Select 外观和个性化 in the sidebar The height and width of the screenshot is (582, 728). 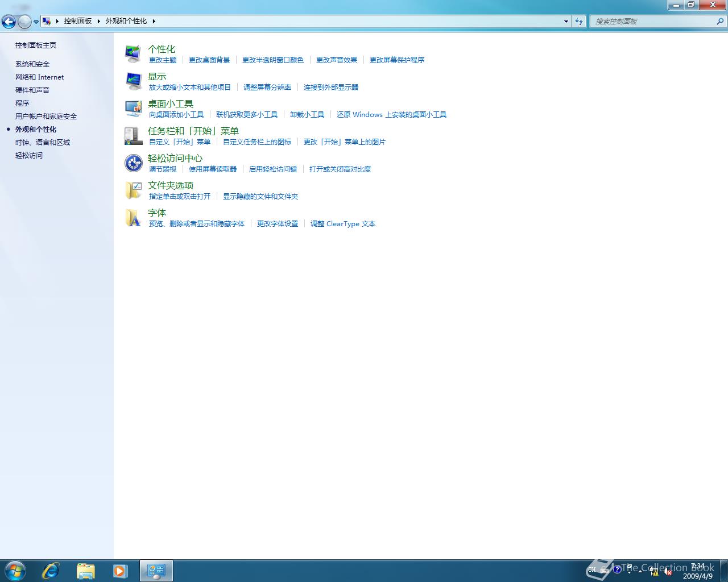(x=36, y=130)
